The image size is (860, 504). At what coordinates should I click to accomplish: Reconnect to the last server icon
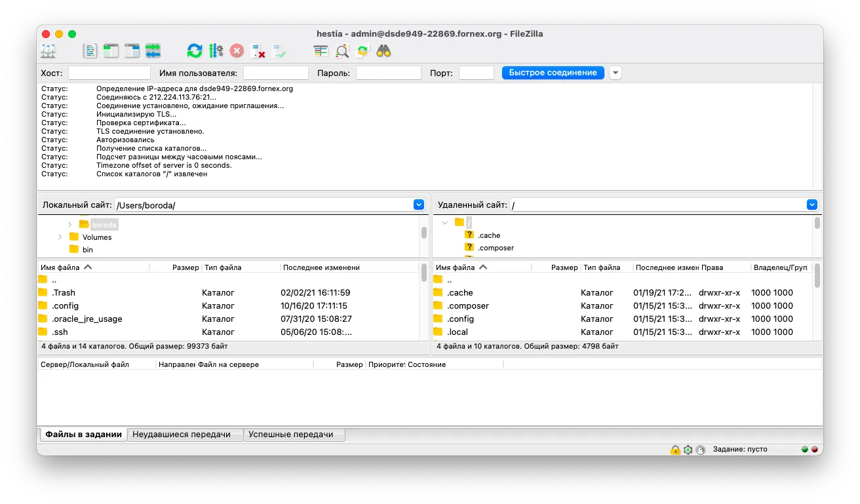coord(279,50)
